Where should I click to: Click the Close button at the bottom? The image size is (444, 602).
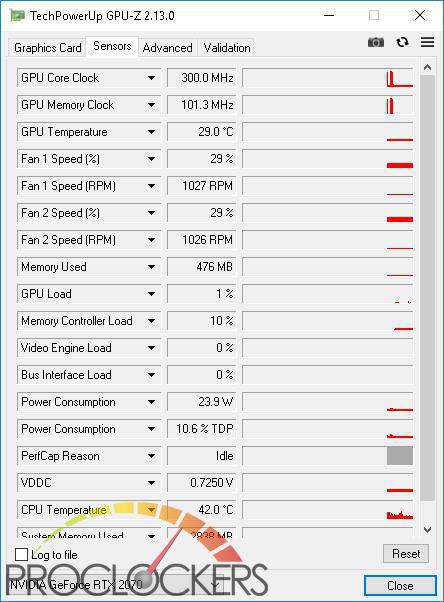pyautogui.click(x=400, y=585)
